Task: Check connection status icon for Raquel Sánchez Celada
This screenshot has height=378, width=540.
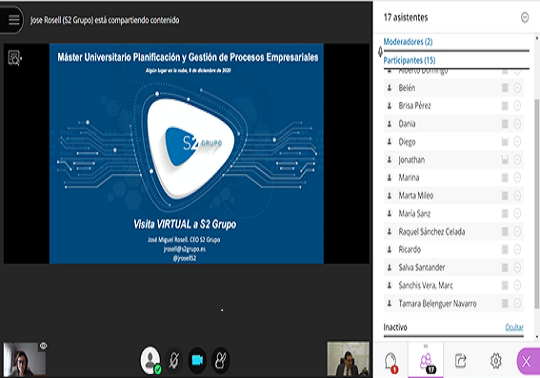Action: [505, 231]
